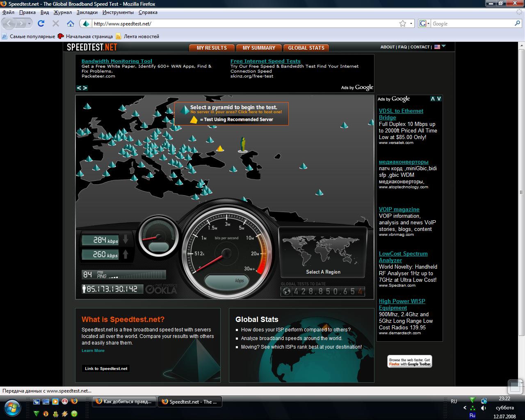The height and width of the screenshot is (420, 525).
Task: Click the Speedtest.net taskbar button
Action: 190,402
